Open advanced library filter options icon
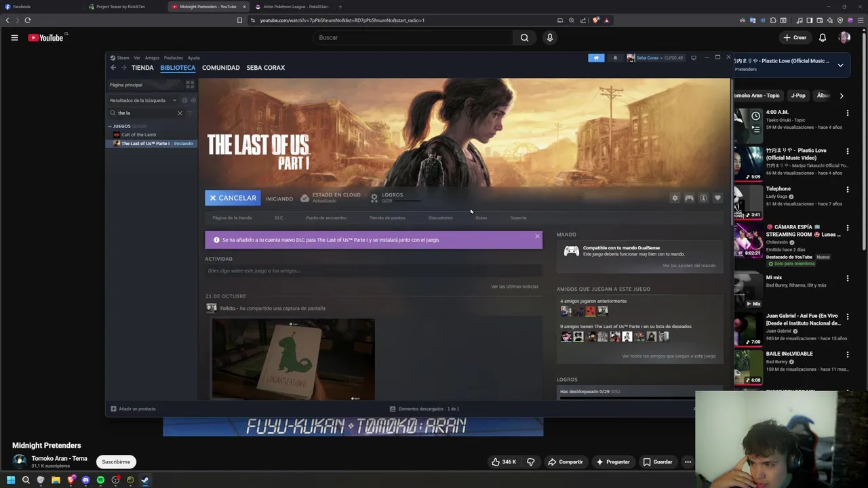The width and height of the screenshot is (868, 488). pos(191,113)
